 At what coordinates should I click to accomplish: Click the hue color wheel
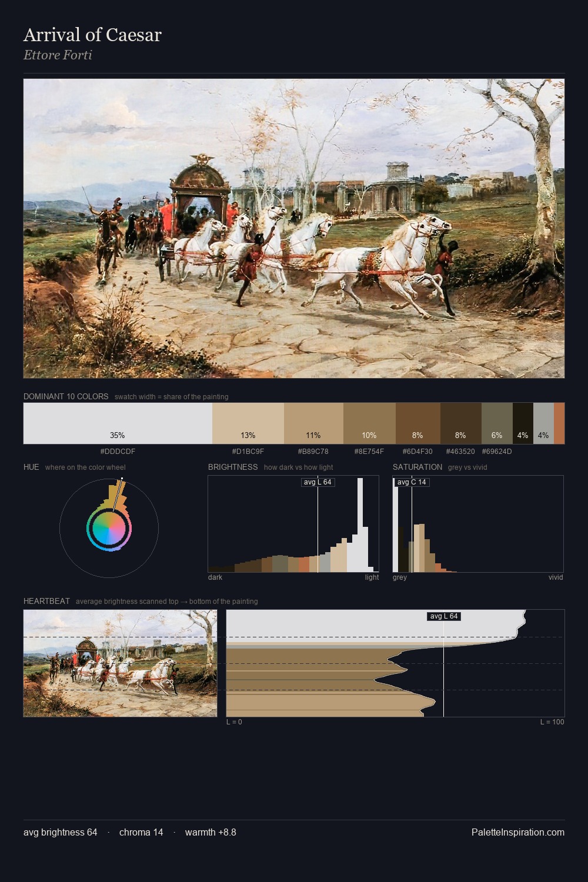109,528
